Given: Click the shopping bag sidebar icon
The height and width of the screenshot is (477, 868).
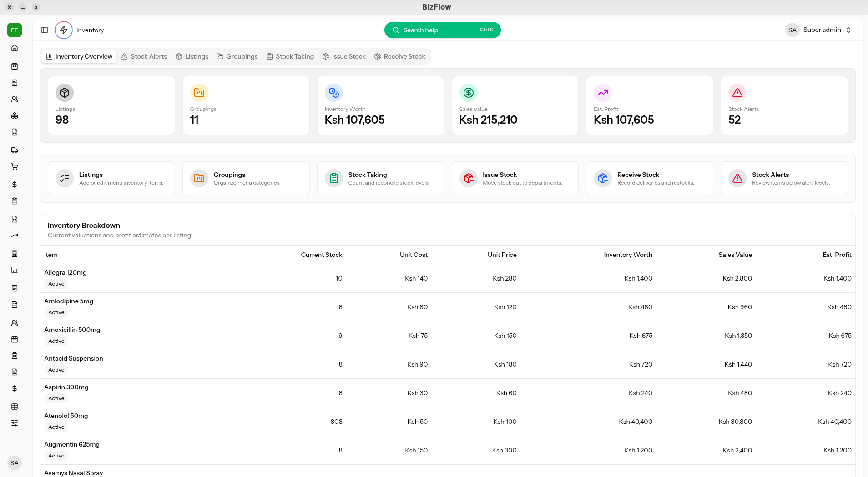Looking at the screenshot, I should click(x=15, y=66).
